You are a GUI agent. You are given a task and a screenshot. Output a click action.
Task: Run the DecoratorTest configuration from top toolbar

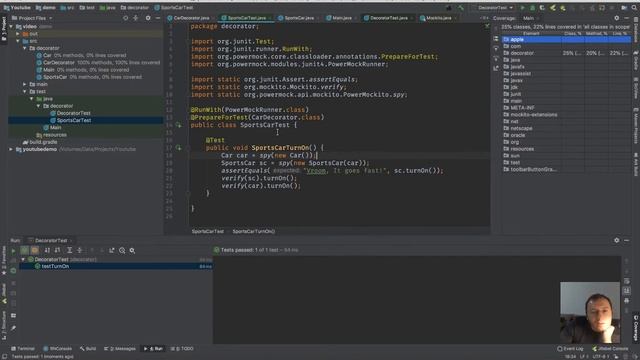(522, 8)
